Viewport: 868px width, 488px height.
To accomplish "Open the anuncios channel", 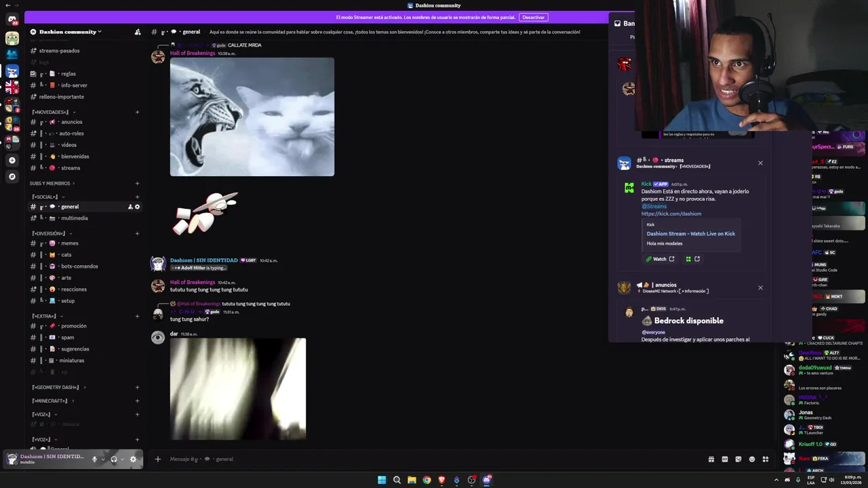I will [x=85, y=122].
